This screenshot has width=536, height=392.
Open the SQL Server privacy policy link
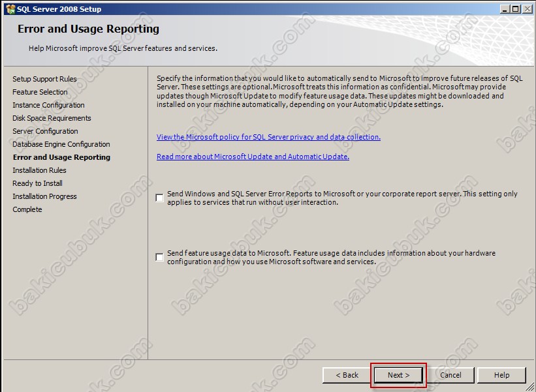268,137
